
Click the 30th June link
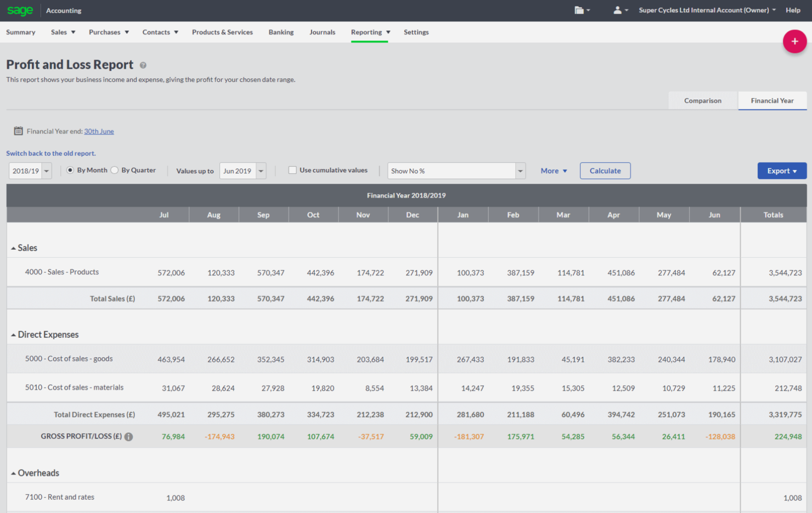pos(99,131)
